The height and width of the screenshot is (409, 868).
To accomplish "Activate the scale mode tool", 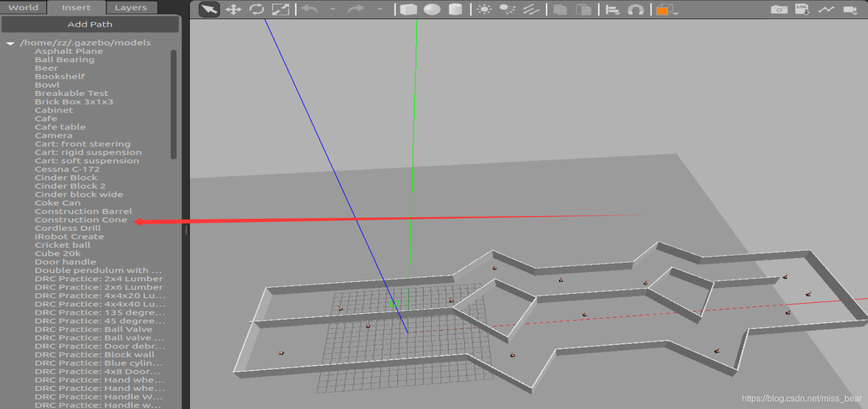I will pos(281,9).
